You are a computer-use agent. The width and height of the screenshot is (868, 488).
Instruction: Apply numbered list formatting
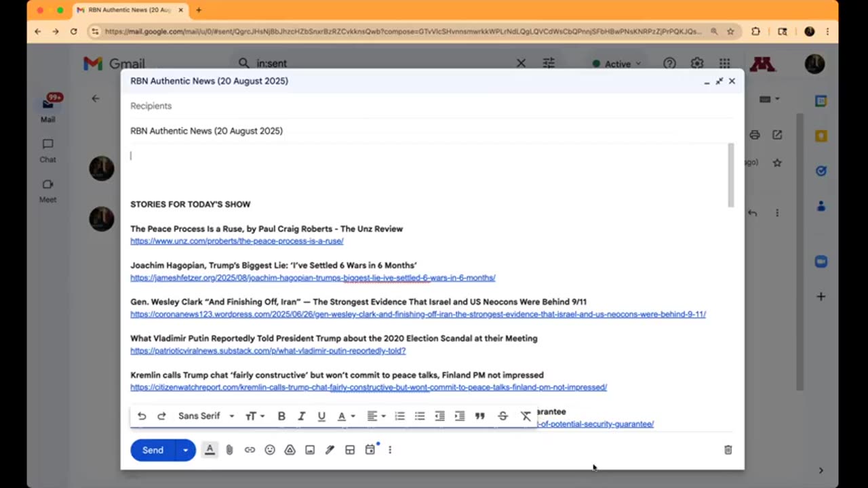click(400, 416)
